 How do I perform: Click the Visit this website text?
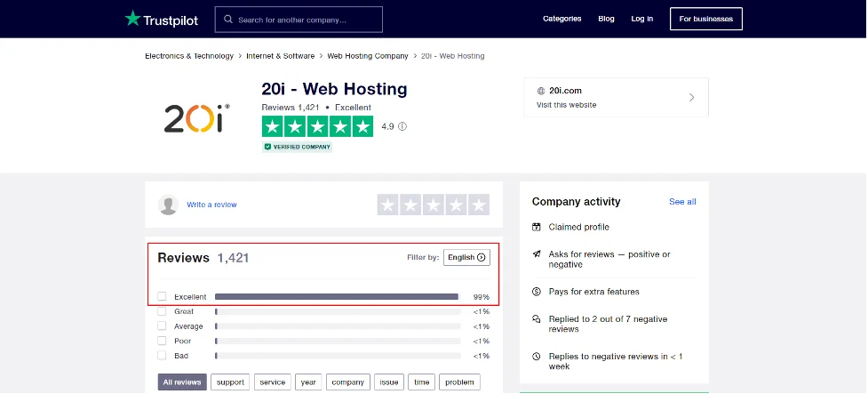pos(566,105)
